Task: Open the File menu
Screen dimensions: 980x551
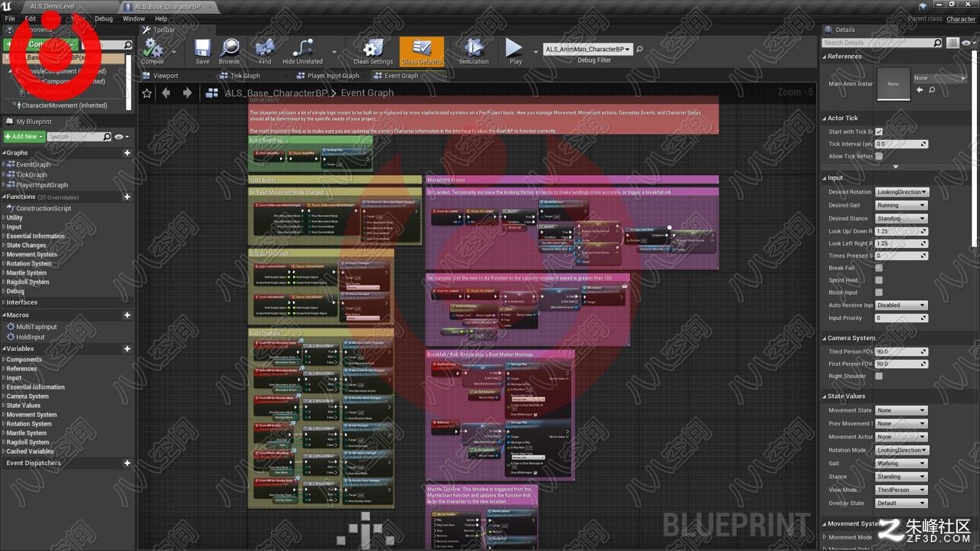Action: coord(10,18)
